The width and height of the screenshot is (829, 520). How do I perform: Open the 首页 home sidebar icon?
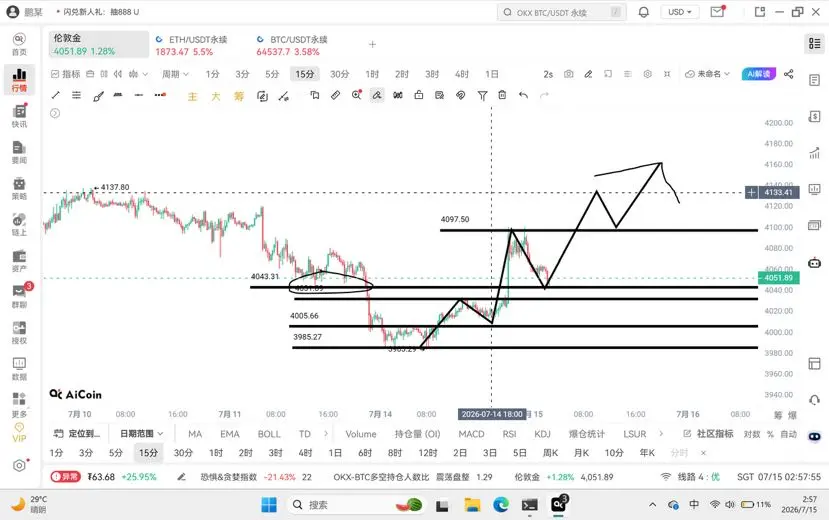pyautogui.click(x=20, y=44)
